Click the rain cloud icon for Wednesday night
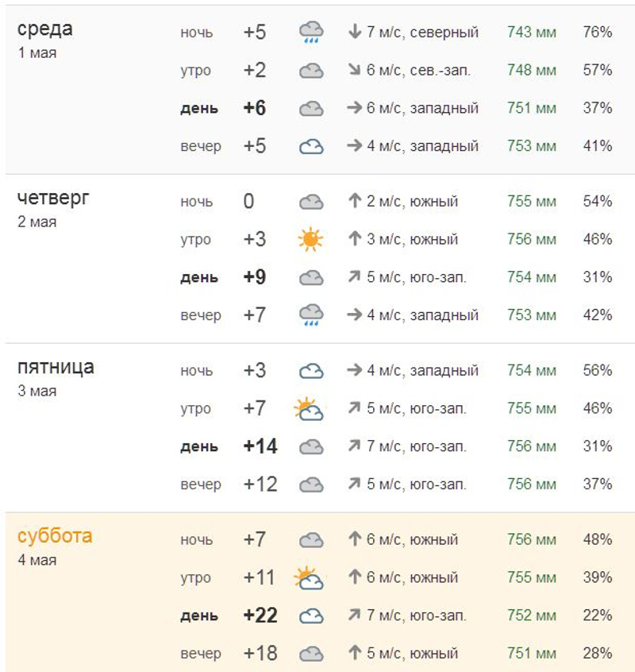 pos(311,33)
